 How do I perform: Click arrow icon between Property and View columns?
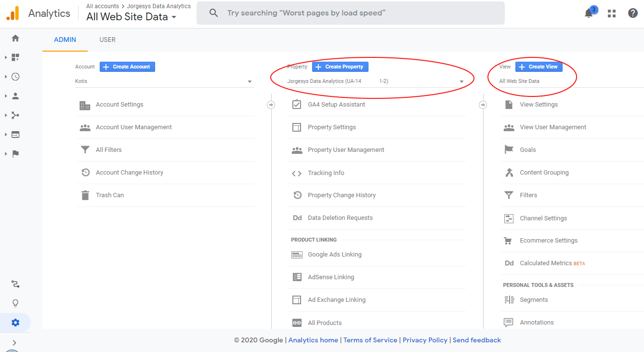(x=483, y=105)
